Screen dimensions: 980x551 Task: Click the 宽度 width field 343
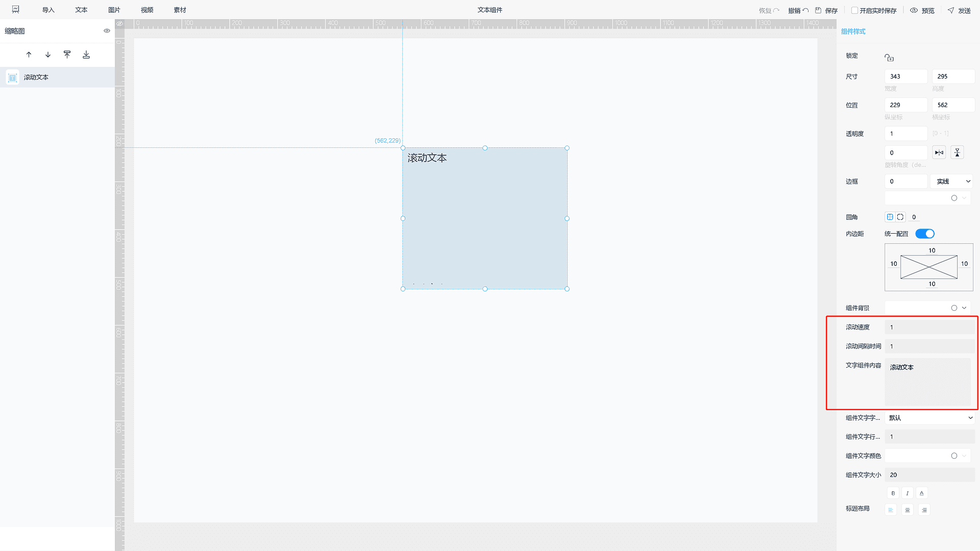point(906,77)
